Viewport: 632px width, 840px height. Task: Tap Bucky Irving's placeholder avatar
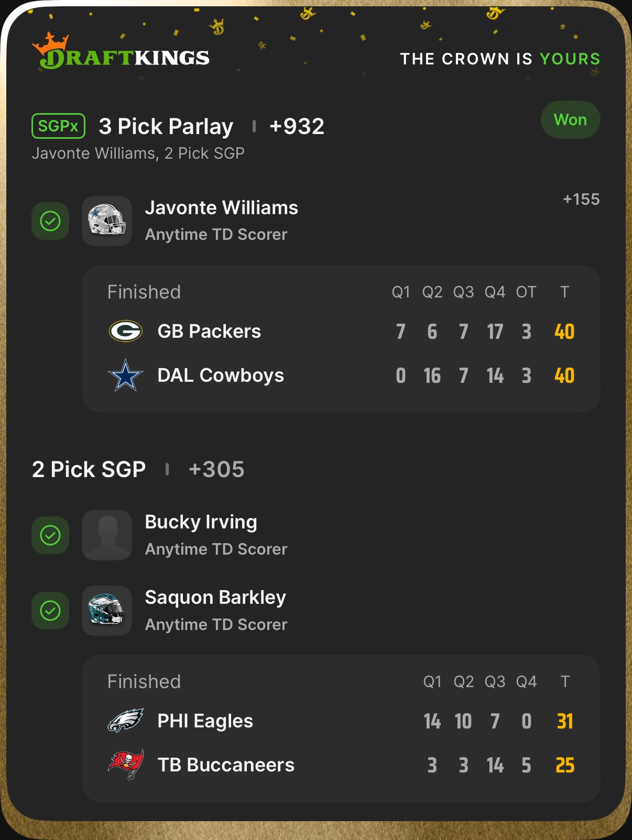(107, 535)
